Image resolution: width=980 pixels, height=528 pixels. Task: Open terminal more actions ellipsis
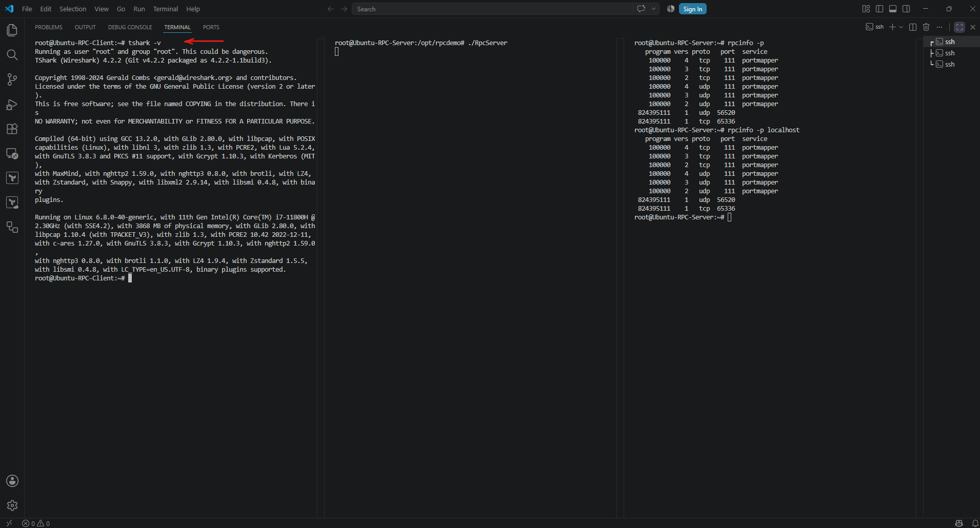pos(939,27)
